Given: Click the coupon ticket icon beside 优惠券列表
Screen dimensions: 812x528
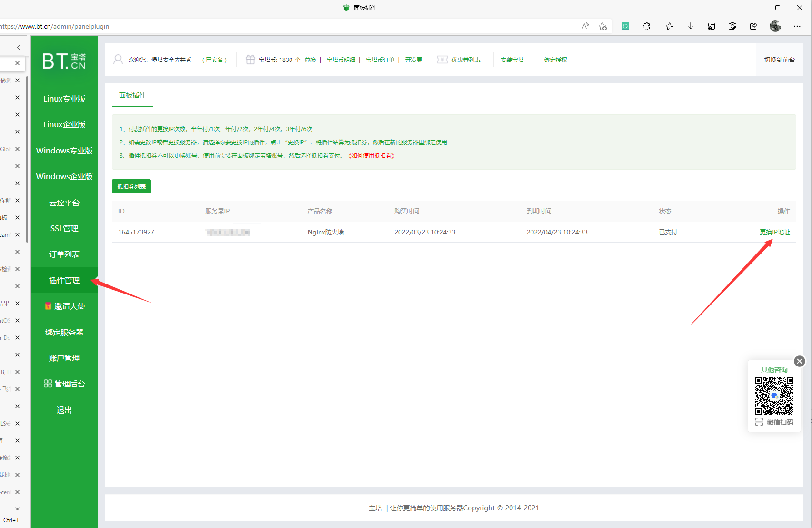Looking at the screenshot, I should pos(442,60).
